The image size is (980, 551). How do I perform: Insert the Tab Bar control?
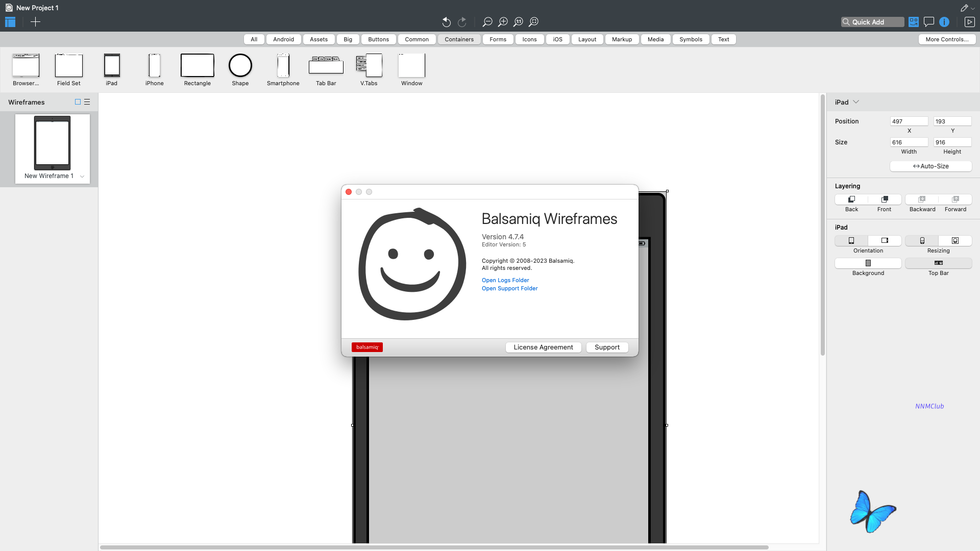click(x=326, y=70)
